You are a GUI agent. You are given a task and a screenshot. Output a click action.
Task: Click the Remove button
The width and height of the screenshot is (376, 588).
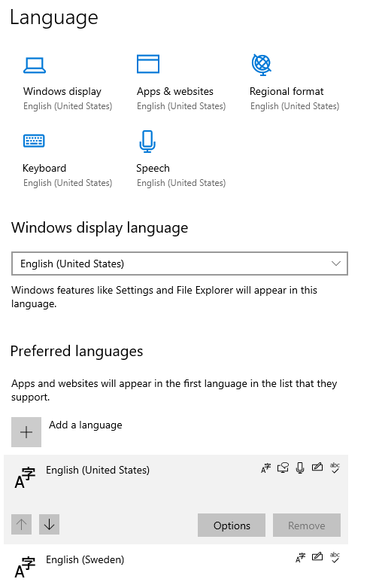(x=306, y=526)
